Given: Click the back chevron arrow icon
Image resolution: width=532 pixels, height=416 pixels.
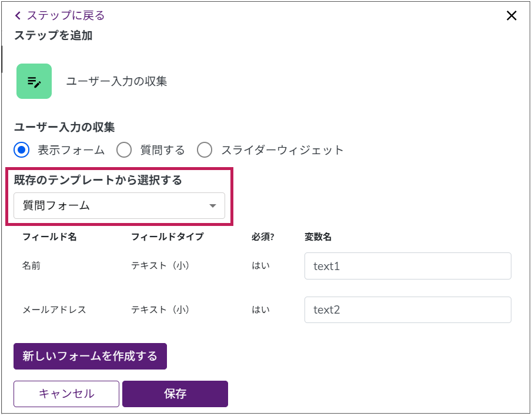Looking at the screenshot, I should pyautogui.click(x=18, y=16).
